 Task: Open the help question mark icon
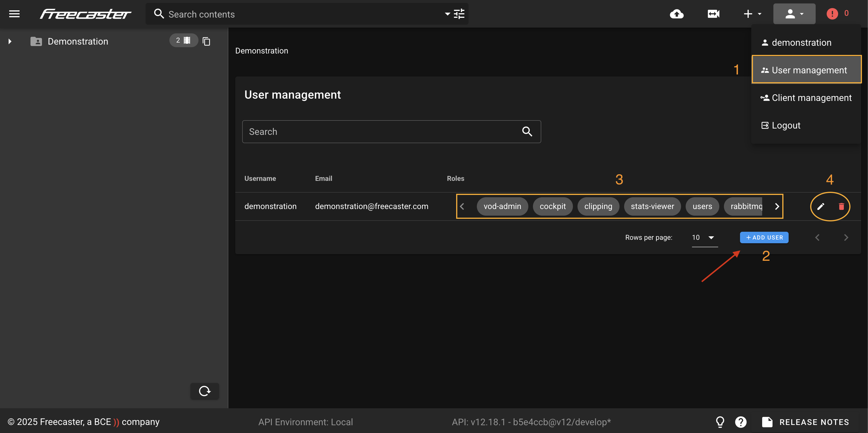pyautogui.click(x=741, y=422)
